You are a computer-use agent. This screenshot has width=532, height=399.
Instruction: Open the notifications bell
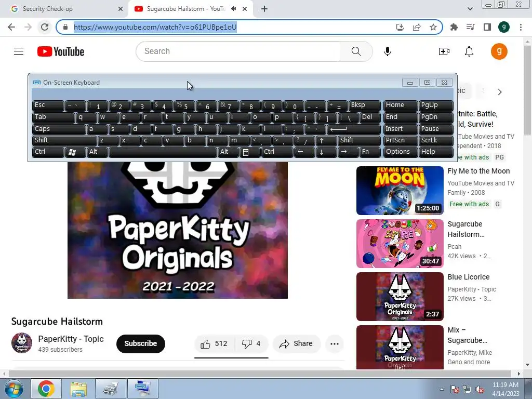469,51
